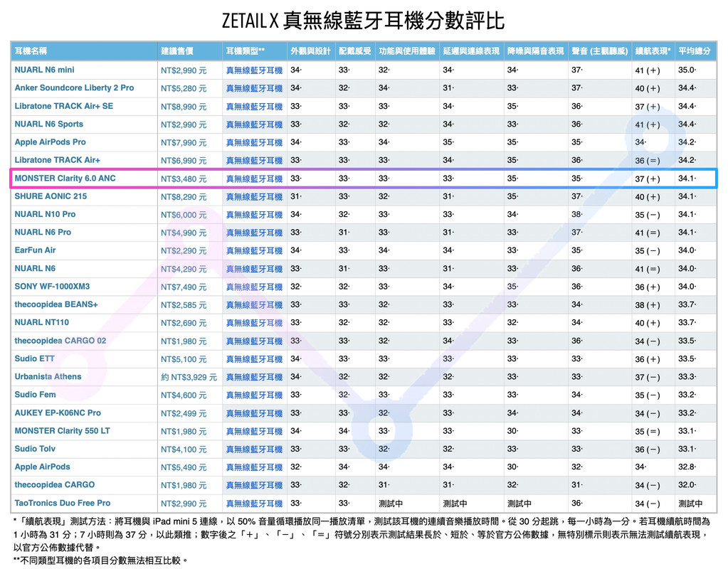Click the 降噪與隔音表現 column header

(535, 51)
